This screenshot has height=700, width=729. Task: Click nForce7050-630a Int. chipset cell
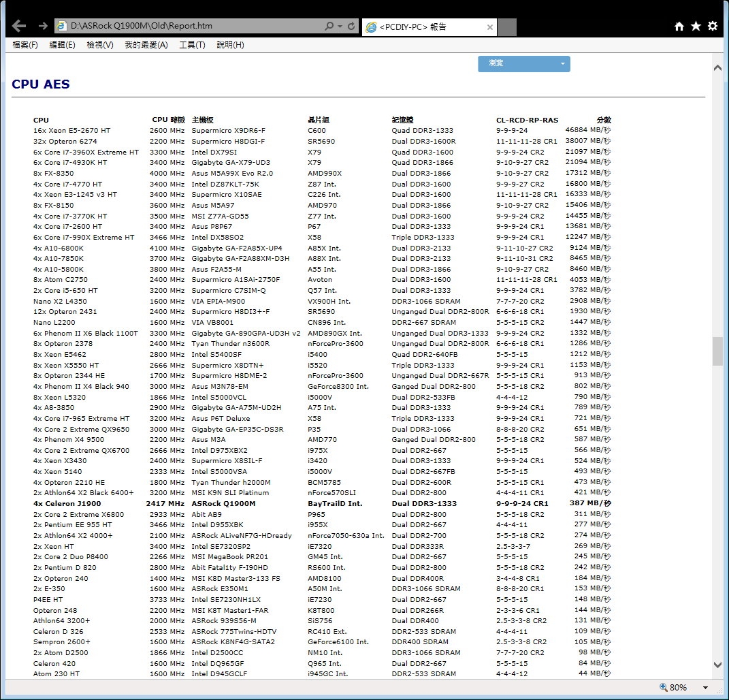pyautogui.click(x=346, y=536)
